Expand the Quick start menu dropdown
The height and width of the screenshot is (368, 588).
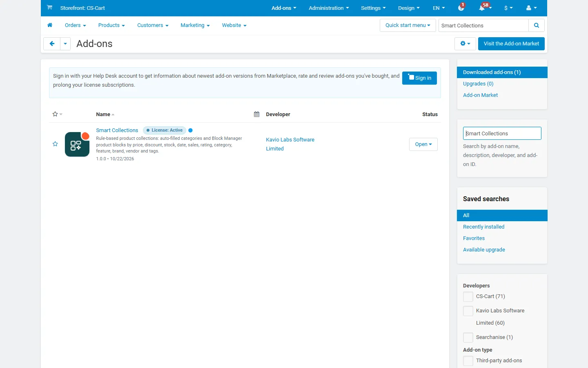point(408,25)
